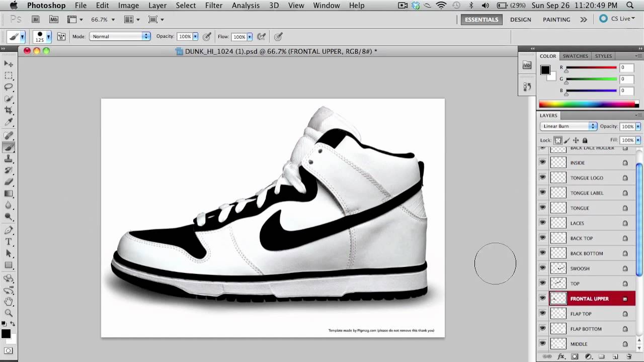Launch Mini Bridge from the application bar
The image size is (644, 362).
(53, 20)
